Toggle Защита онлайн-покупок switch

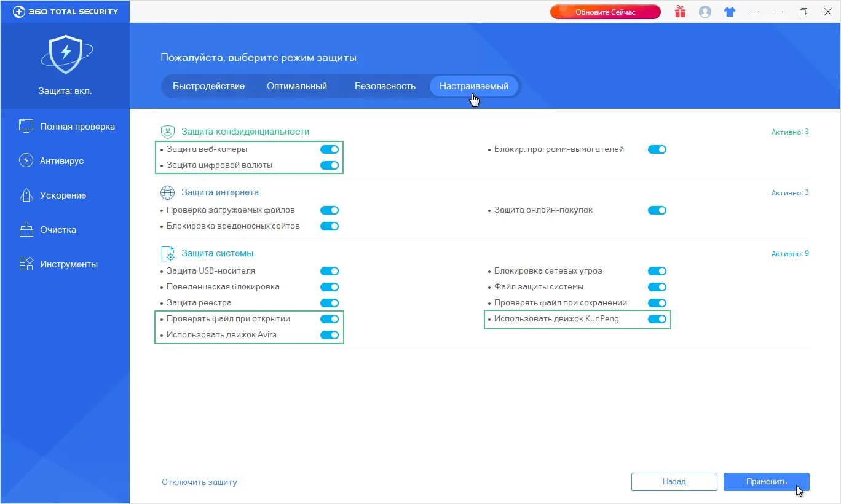click(x=657, y=210)
